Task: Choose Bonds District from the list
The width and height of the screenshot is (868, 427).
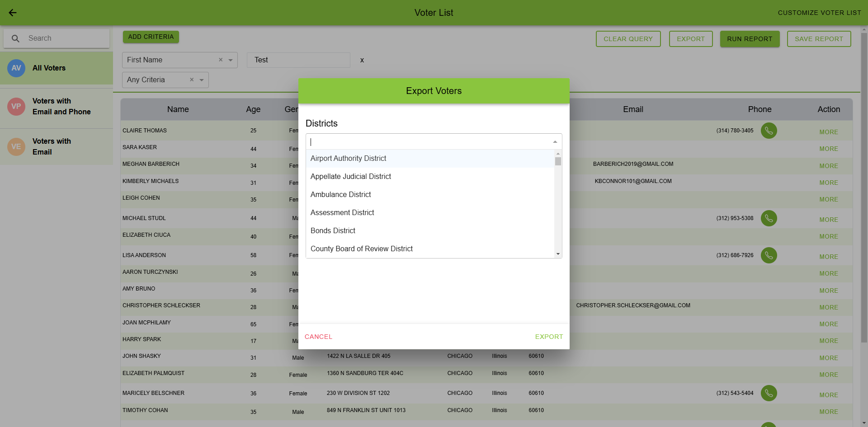Action: click(333, 231)
